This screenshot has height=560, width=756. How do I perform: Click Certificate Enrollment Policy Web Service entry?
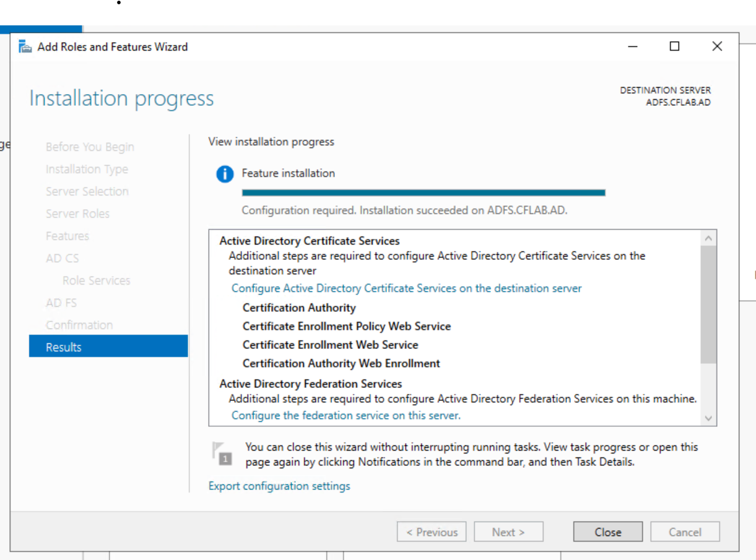(347, 326)
